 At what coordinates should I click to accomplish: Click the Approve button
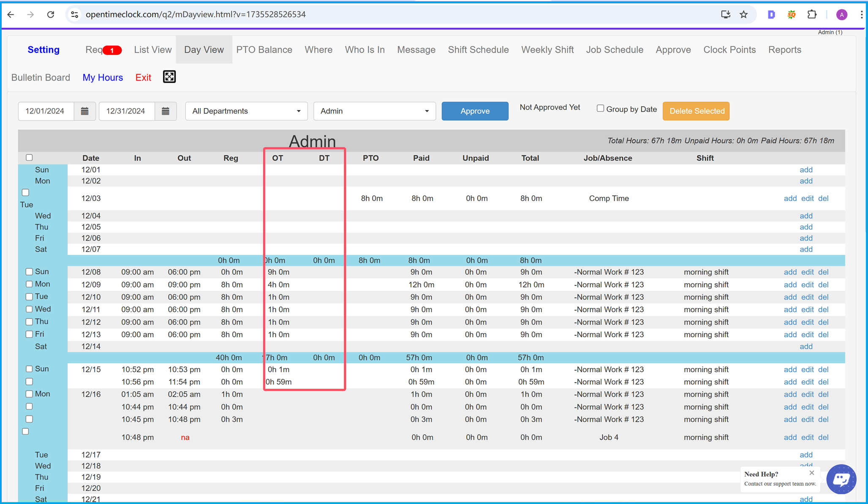click(475, 111)
